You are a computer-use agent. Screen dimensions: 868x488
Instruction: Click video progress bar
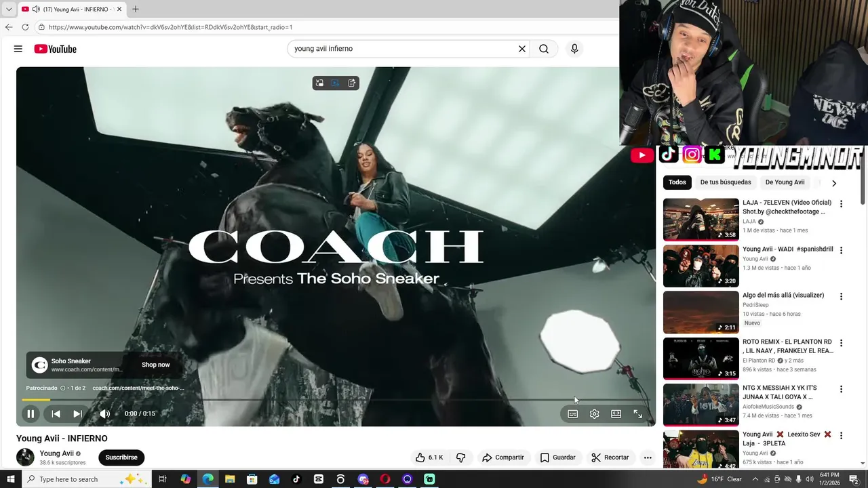coord(336,400)
